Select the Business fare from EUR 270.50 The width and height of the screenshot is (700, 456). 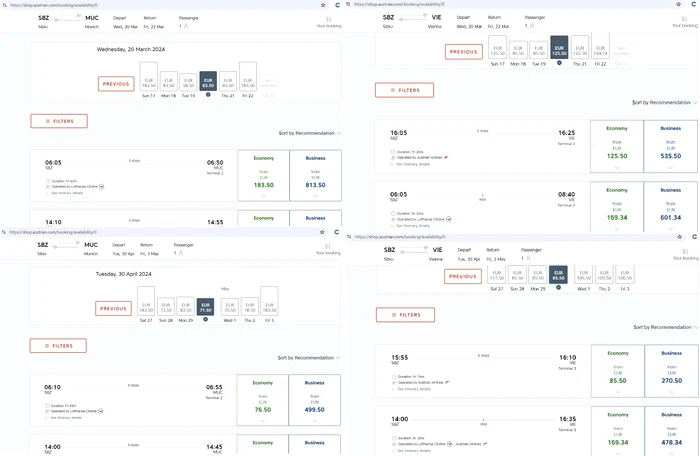click(x=671, y=371)
